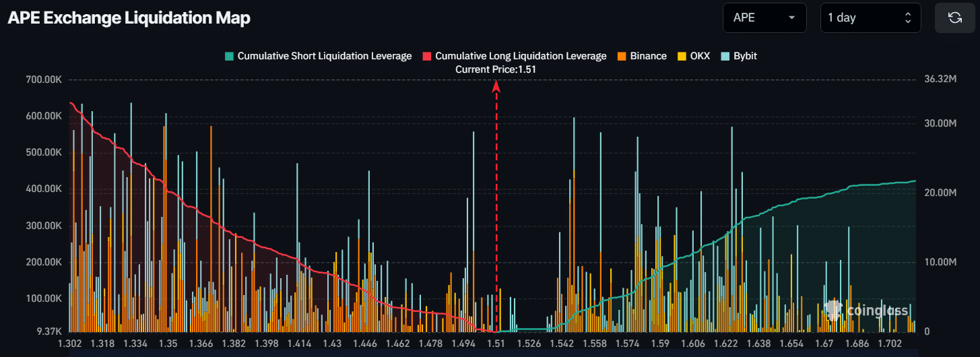Click the 1.446 price axis label
Image resolution: width=980 pixels, height=357 pixels.
point(366,344)
